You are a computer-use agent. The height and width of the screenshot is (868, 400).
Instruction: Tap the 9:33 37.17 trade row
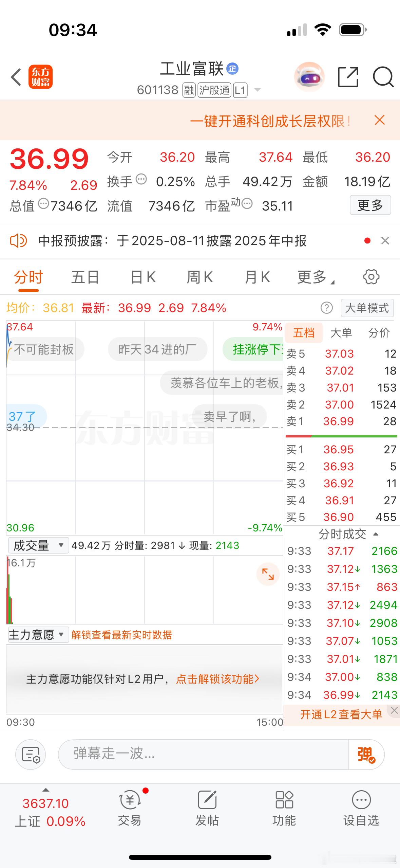(342, 551)
